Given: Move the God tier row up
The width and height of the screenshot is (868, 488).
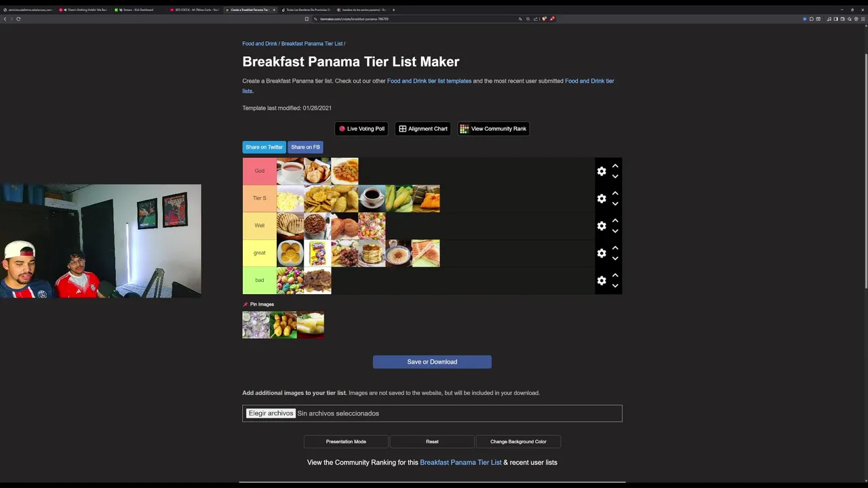Looking at the screenshot, I should click(x=615, y=166).
